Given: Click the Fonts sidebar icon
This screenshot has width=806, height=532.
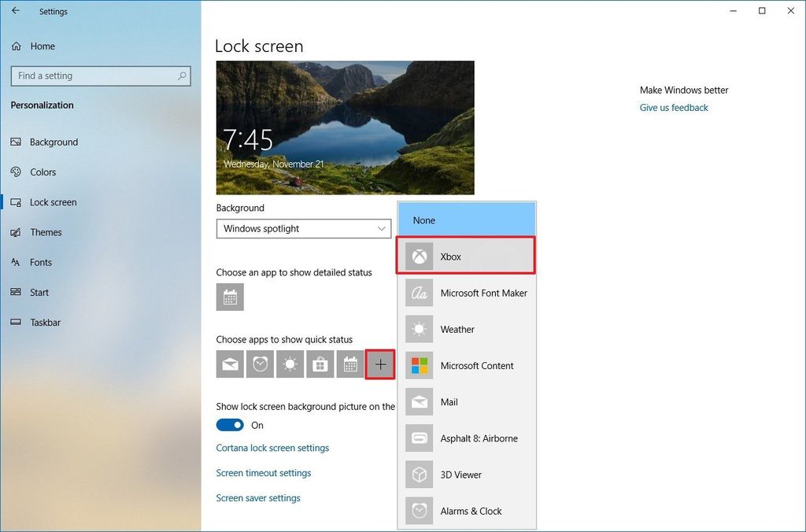Looking at the screenshot, I should [x=17, y=262].
